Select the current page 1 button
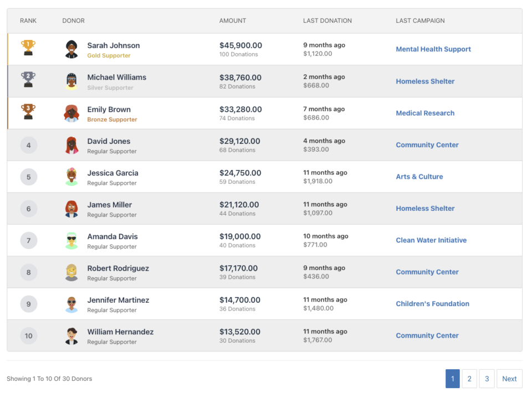The height and width of the screenshot is (398, 532). pos(452,379)
